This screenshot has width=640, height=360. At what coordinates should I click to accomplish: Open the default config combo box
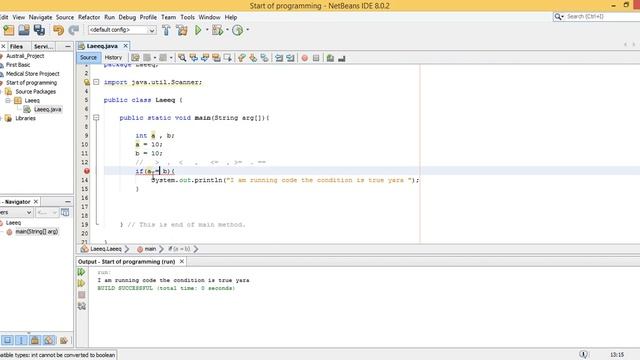(x=122, y=30)
